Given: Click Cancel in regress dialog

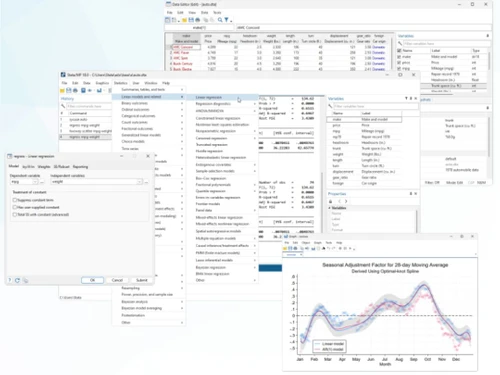Looking at the screenshot, I should tap(117, 280).
